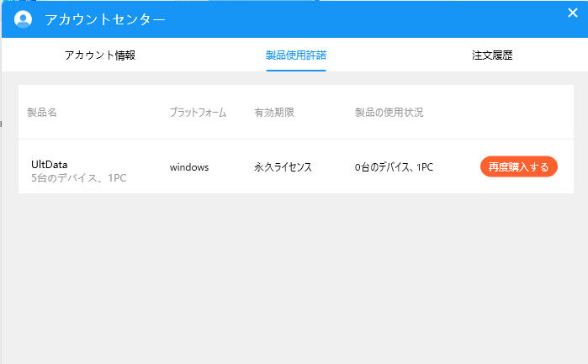Switch to the アカウント情報 tab
Viewport: 588px width, 364px height.
coord(100,55)
